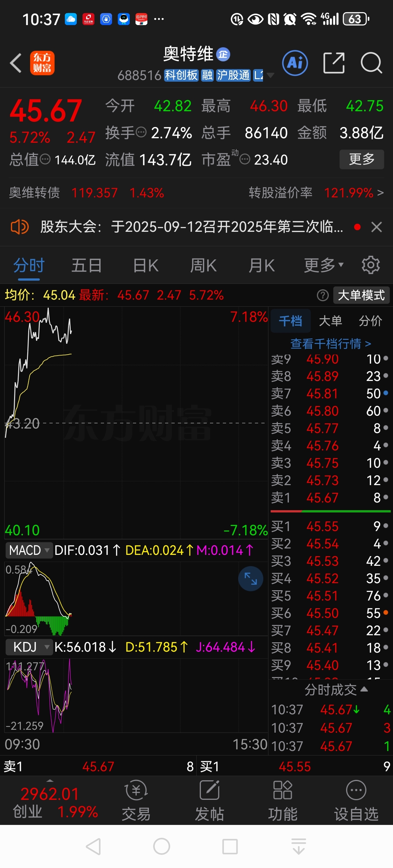Open the 功能 grid icon
The height and width of the screenshot is (868, 393).
(283, 790)
